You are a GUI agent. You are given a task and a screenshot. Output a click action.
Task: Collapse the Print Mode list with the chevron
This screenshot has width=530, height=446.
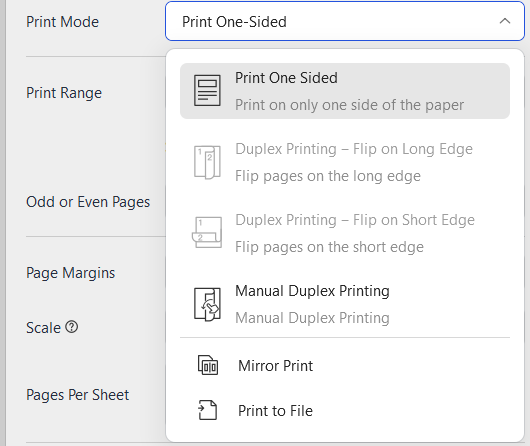505,21
